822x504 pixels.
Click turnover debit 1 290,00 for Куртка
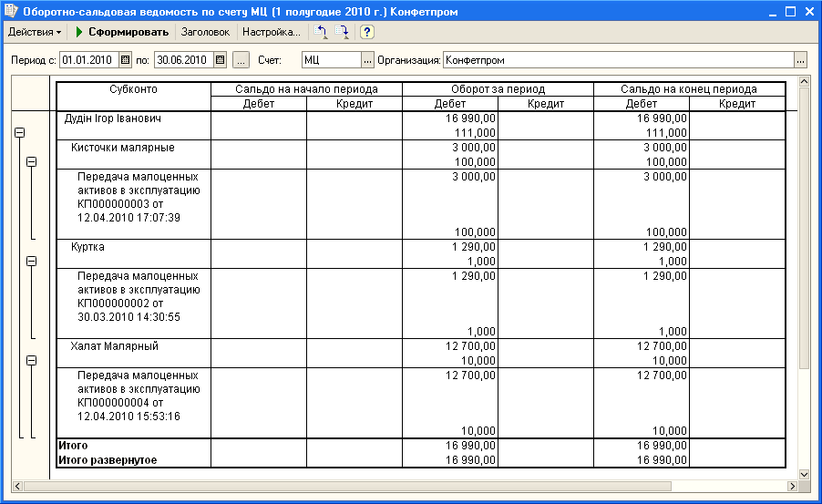pyautogui.click(x=473, y=247)
